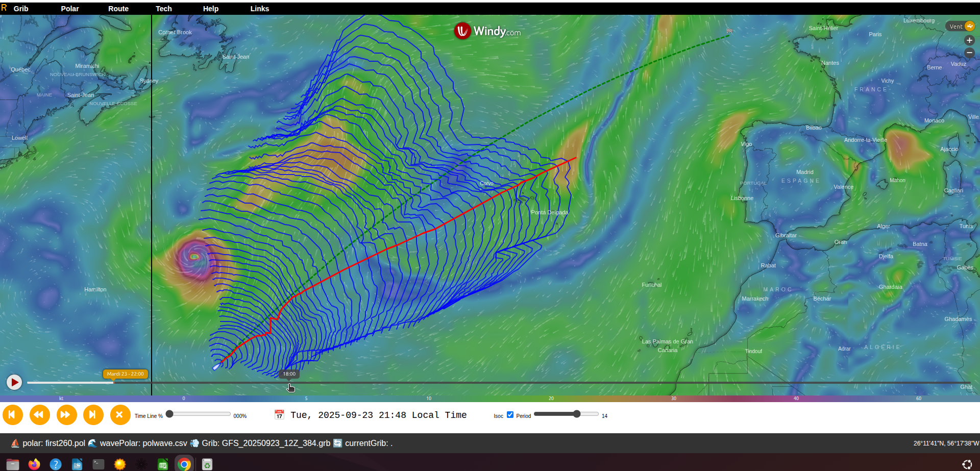
Task: Zoom out the map with minus button
Action: click(x=969, y=53)
